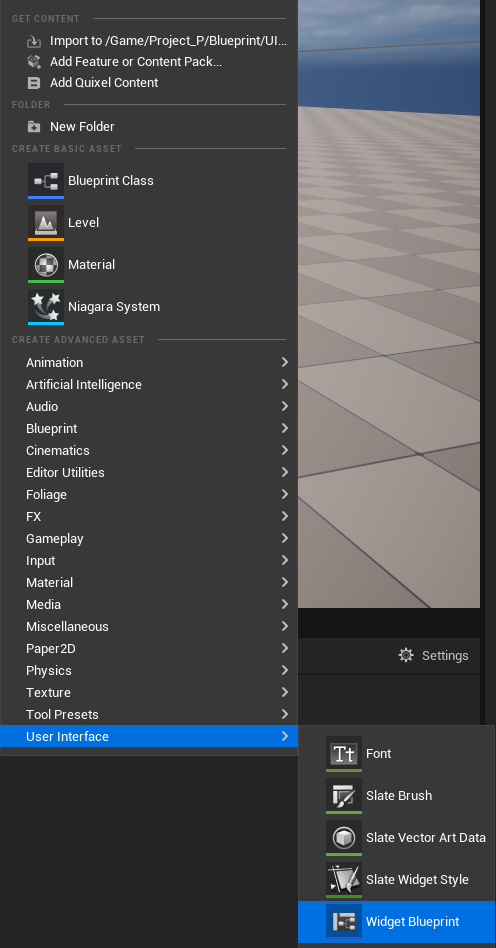Click the Slate Brush asset icon
This screenshot has height=948, width=496.
tap(344, 796)
